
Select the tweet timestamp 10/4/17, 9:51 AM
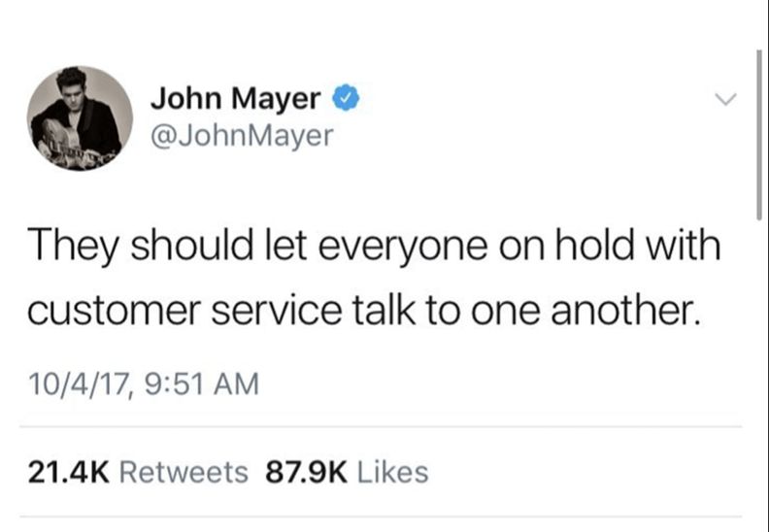[144, 383]
